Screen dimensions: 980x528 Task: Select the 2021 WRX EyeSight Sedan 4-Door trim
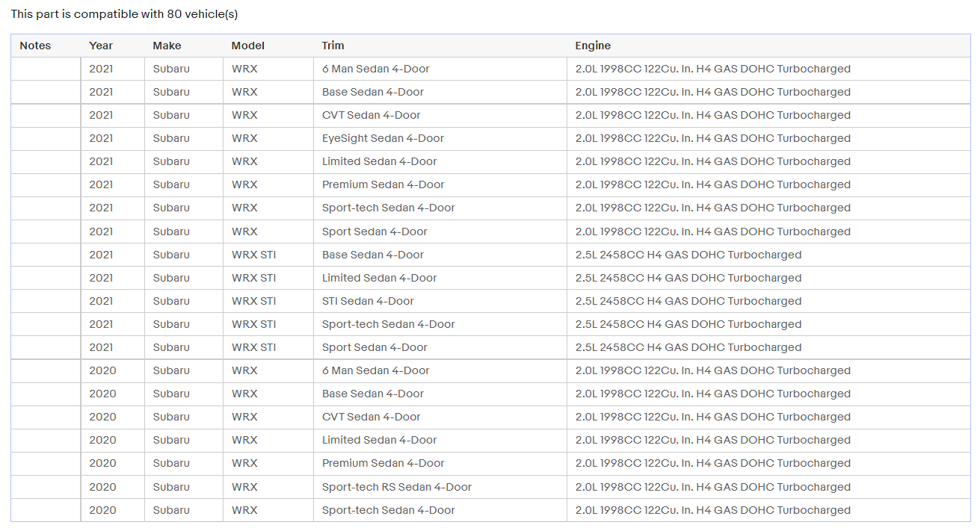point(440,138)
